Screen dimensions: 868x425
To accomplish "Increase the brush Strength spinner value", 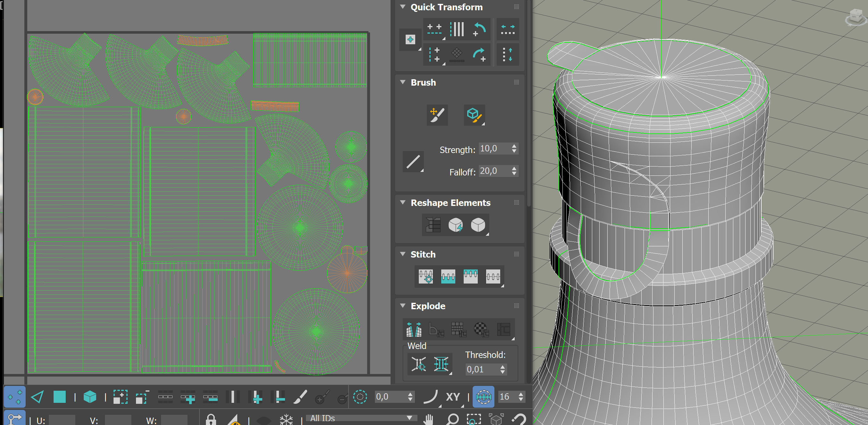I will point(514,146).
